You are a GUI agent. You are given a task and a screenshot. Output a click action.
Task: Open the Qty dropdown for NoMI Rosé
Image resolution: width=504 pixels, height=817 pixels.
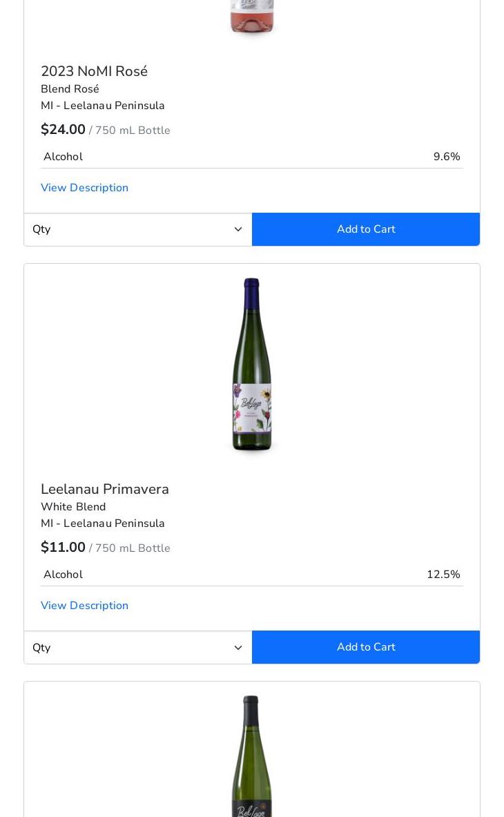[138, 229]
